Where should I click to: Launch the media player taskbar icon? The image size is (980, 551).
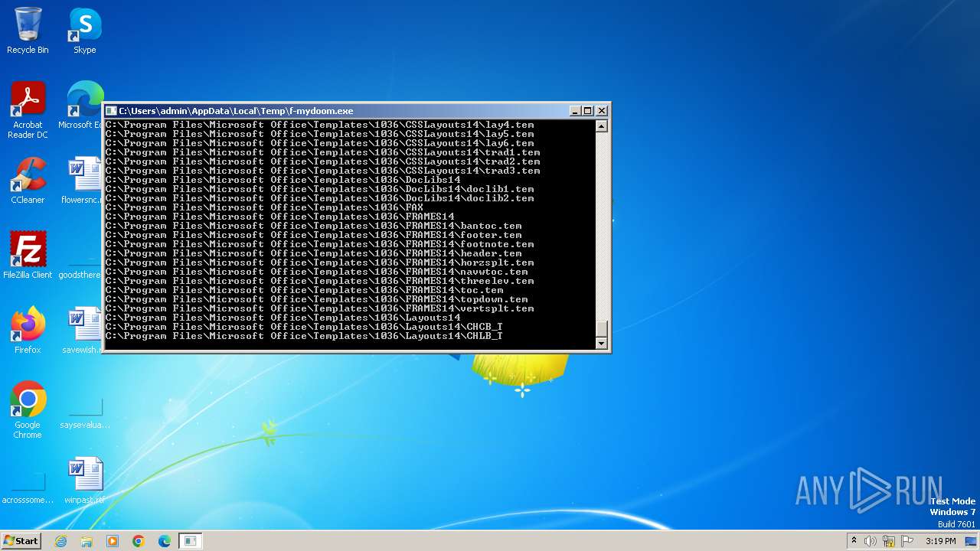[x=113, y=541]
